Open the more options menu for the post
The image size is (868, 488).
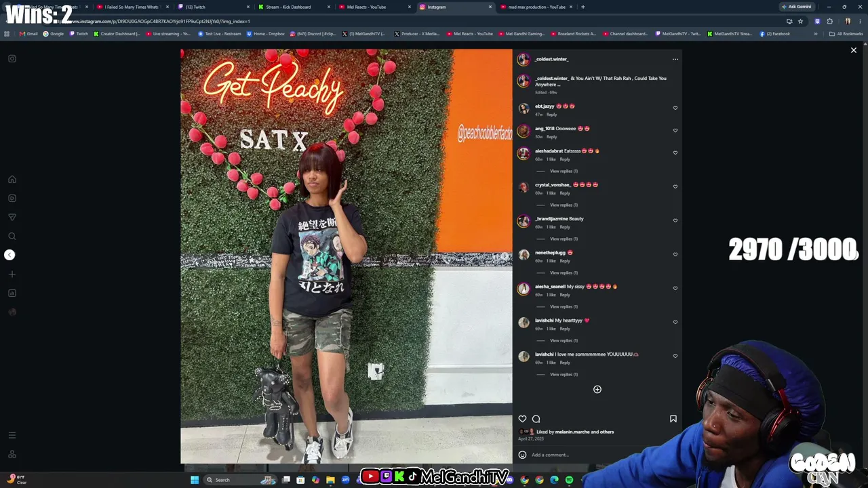tap(675, 60)
